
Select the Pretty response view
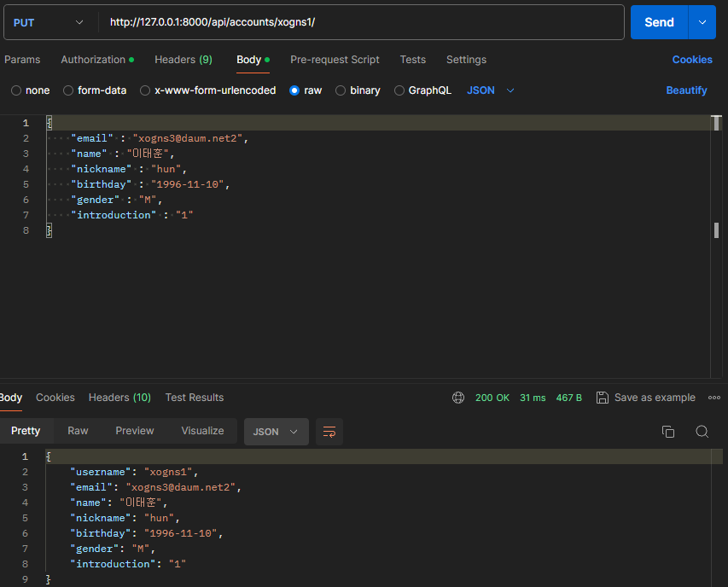[26, 431]
